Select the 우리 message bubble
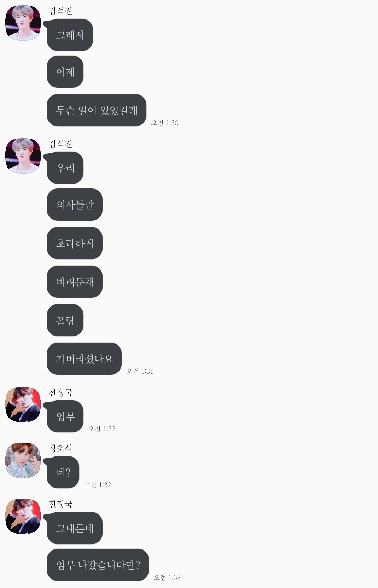The height and width of the screenshot is (588, 378). pos(65,168)
